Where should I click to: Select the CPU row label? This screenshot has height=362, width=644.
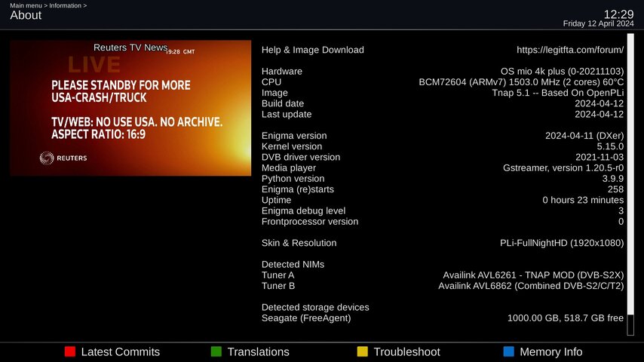(x=271, y=81)
